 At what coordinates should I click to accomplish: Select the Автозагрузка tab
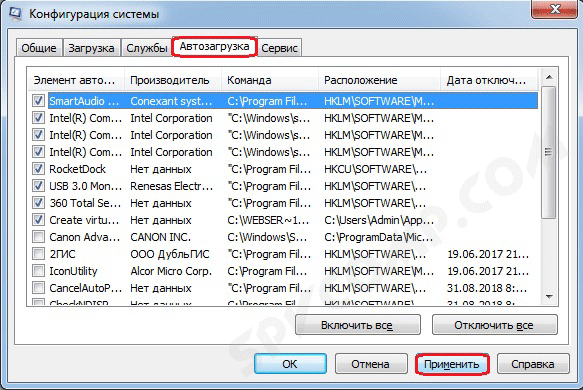(214, 47)
